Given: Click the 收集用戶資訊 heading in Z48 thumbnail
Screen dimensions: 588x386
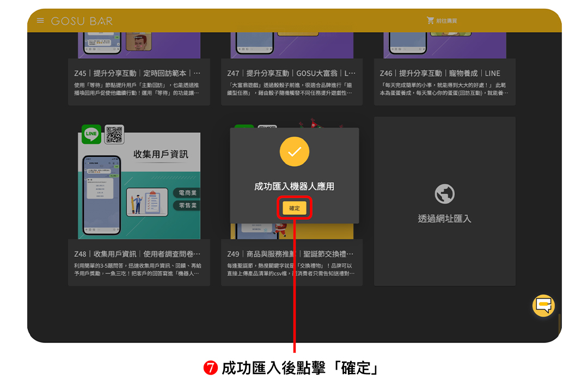Looking at the screenshot, I should (161, 154).
